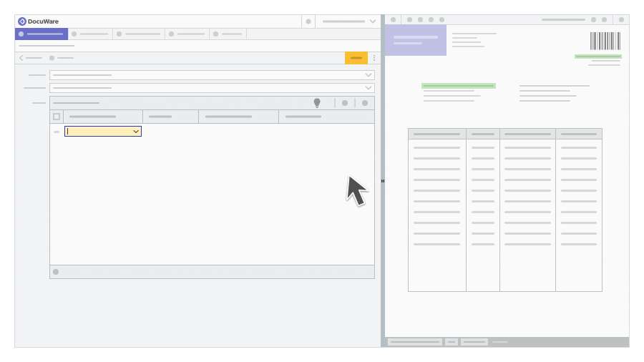This screenshot has height=362, width=644.
Task: Click the far-right viewer toolbar icon
Action: coord(621,20)
